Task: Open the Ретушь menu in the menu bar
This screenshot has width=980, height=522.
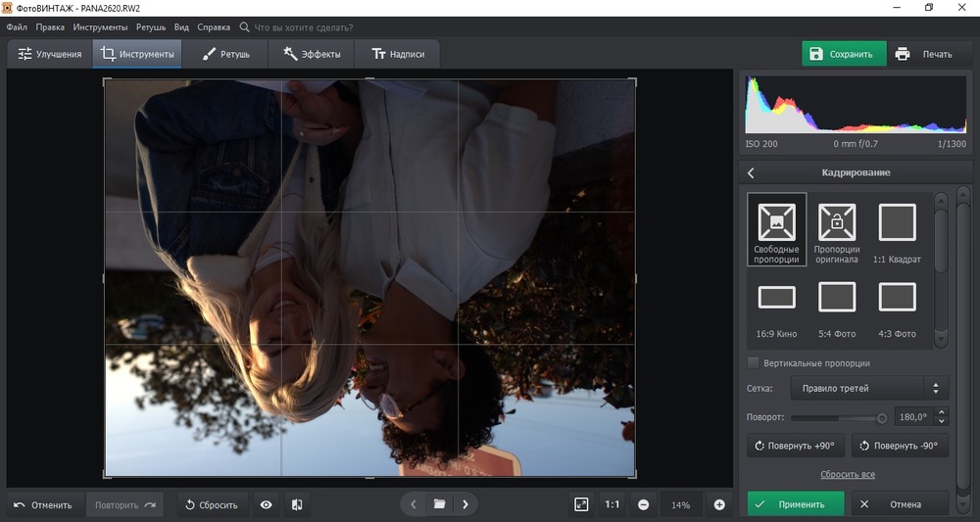Action: pos(151,27)
